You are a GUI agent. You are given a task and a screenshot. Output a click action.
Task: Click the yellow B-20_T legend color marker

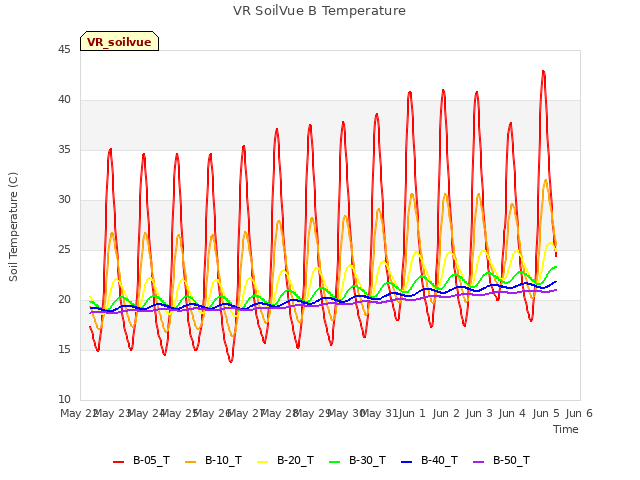[x=262, y=462]
